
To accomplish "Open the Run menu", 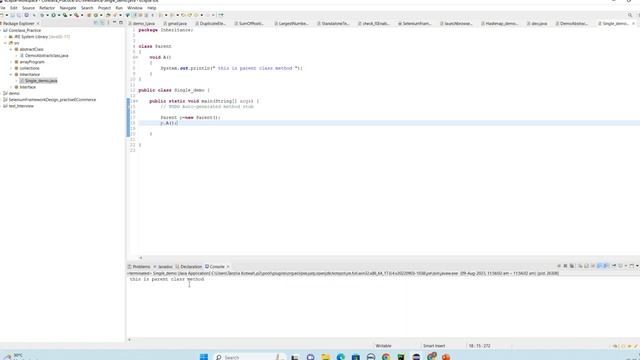I will pos(119,8).
